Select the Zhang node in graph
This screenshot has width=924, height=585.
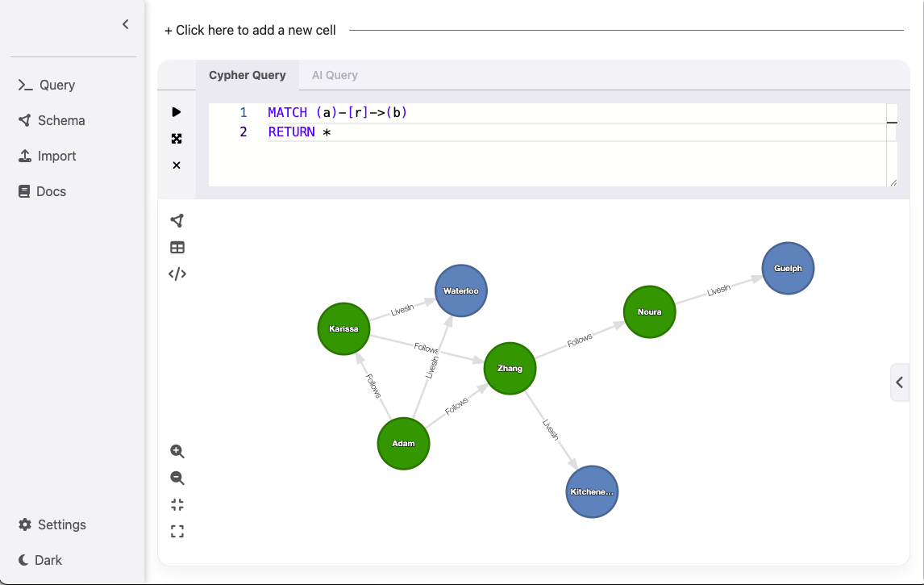(510, 369)
